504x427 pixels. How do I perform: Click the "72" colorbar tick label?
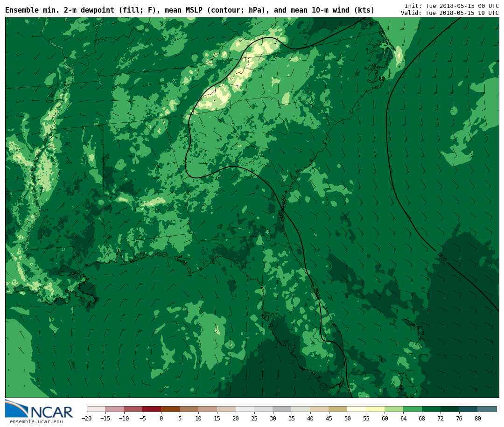pyautogui.click(x=441, y=418)
